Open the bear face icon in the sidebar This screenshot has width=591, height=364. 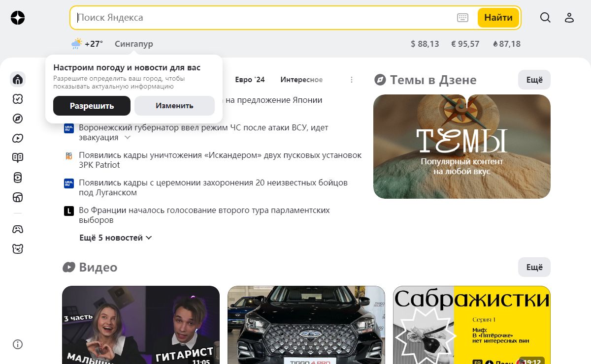18,249
